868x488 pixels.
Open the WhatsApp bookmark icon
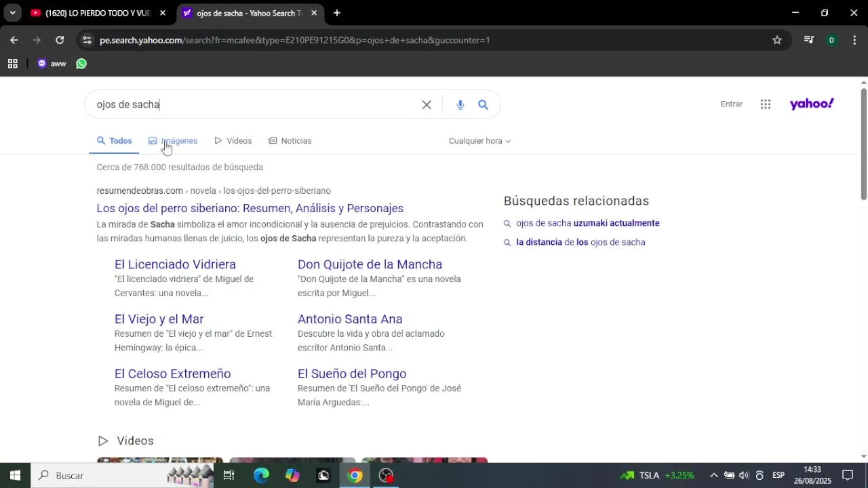point(81,64)
